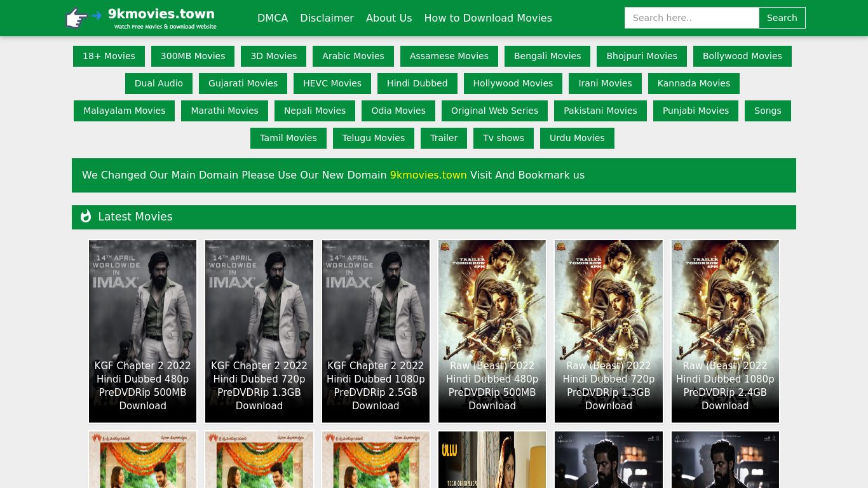The height and width of the screenshot is (488, 868).
Task: Open the Original Web Series category
Action: tap(494, 111)
